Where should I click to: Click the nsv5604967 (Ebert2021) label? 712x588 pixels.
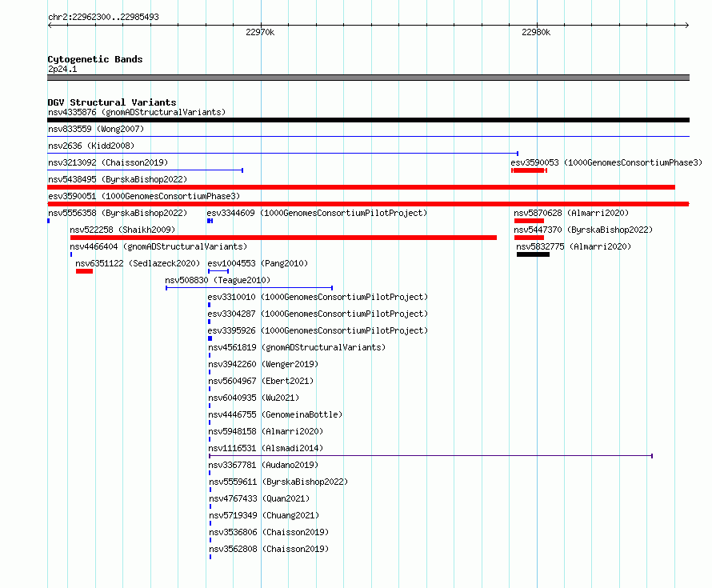(x=261, y=381)
